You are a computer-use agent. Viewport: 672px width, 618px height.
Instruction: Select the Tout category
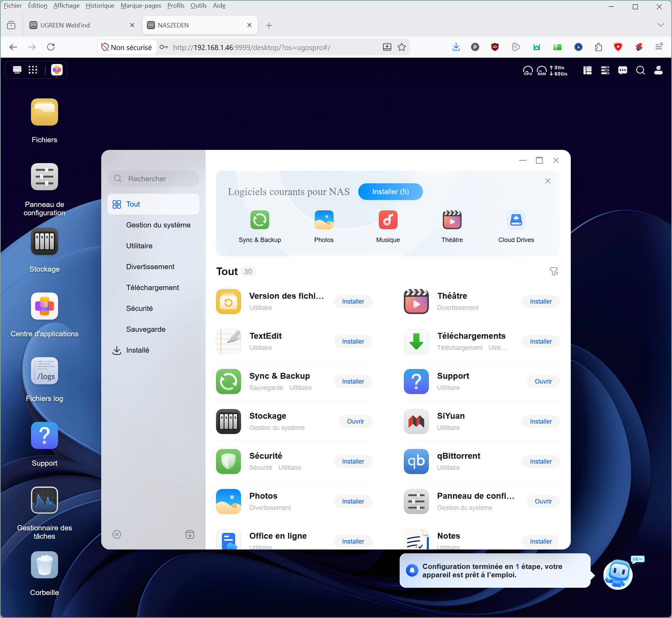tap(153, 204)
